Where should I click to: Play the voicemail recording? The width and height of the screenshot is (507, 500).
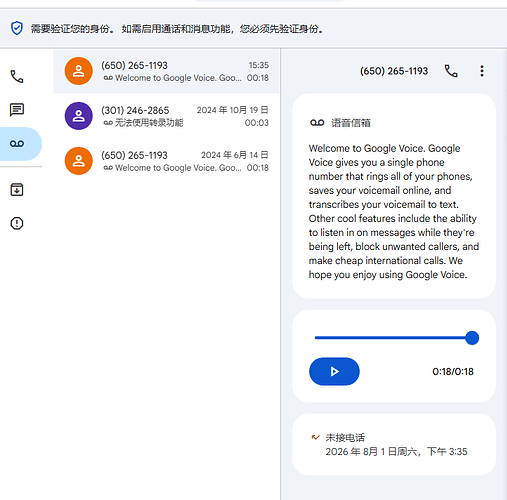point(334,371)
